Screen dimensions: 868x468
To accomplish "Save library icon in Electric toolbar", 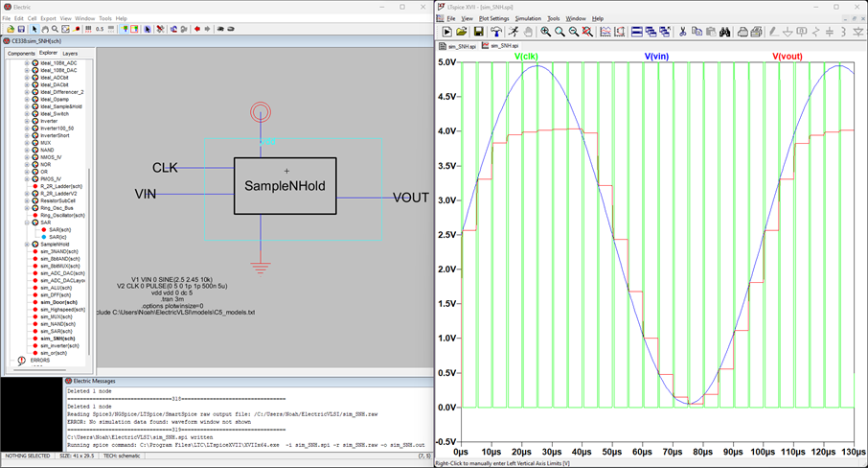I will pyautogui.click(x=21, y=29).
